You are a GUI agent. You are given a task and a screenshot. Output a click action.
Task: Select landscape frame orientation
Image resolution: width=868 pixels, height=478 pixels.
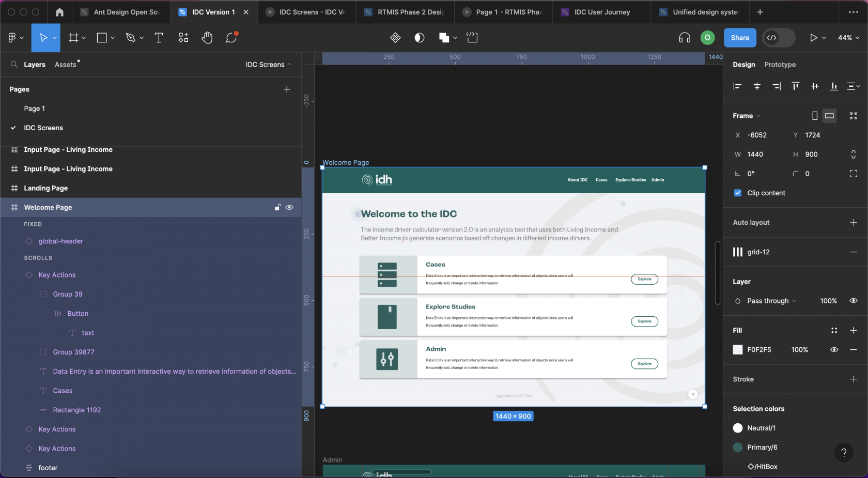(x=829, y=116)
